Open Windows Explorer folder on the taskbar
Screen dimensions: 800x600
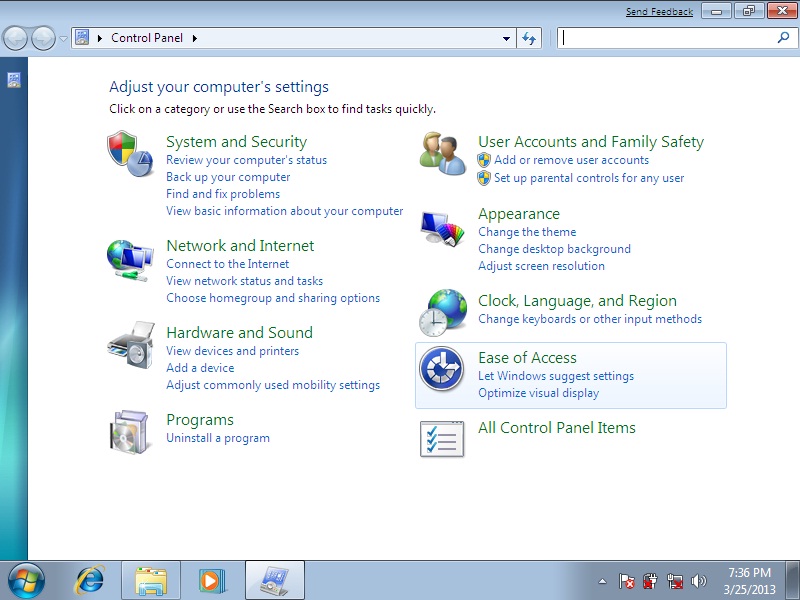pyautogui.click(x=151, y=581)
